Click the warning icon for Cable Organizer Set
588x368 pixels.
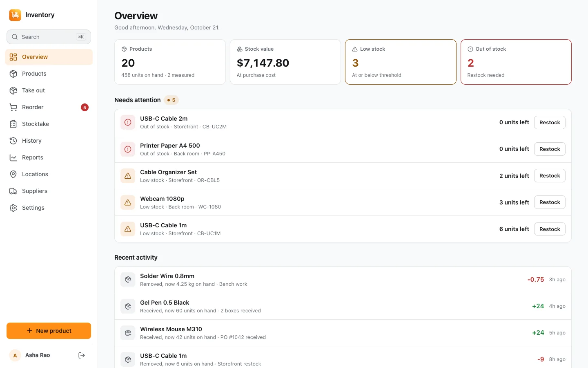pyautogui.click(x=128, y=176)
